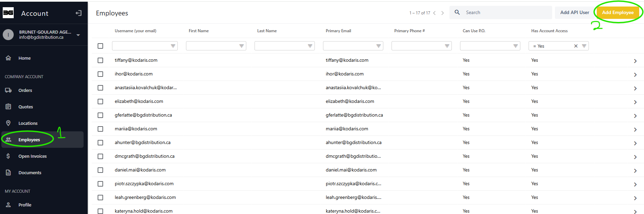644x214 pixels.
Task: Open anastasiia.kovalchuk row details chevron
Action: [x=635, y=88]
